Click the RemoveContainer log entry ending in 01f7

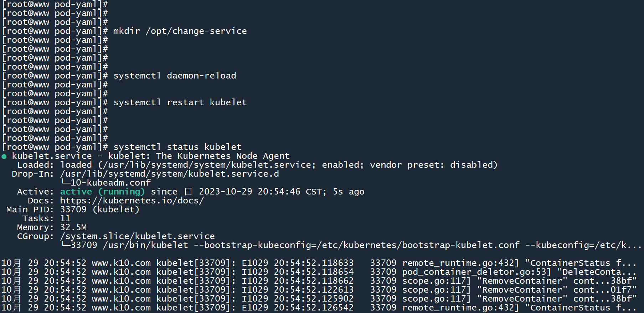tap(557, 290)
